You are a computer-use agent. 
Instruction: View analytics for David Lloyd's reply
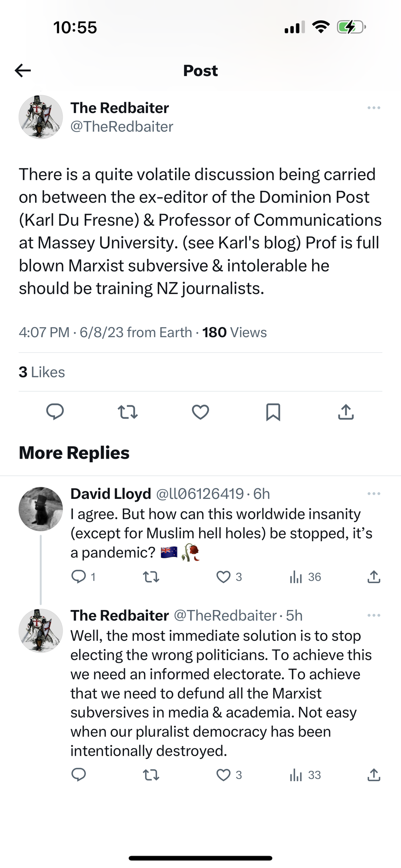(x=296, y=577)
